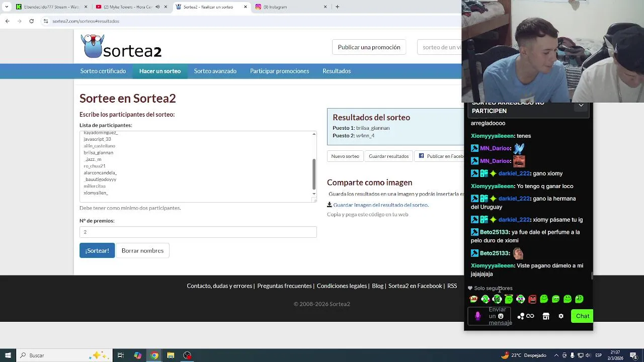The image size is (644, 362).
Task: Click darkiel_222 'gano xiomy' message username
Action: [514, 173]
